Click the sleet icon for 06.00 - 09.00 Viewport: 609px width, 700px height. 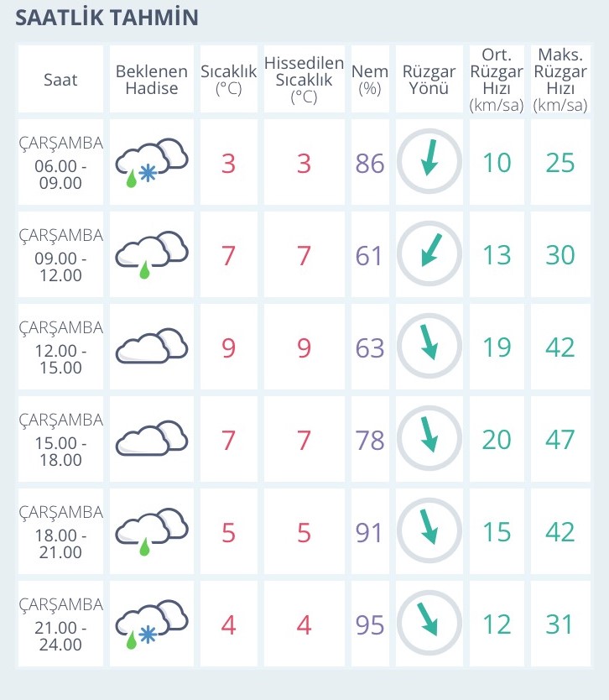(x=152, y=163)
